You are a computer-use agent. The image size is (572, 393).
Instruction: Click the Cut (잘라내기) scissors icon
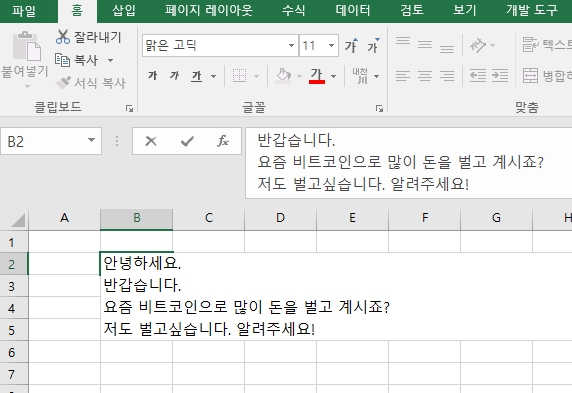(63, 37)
